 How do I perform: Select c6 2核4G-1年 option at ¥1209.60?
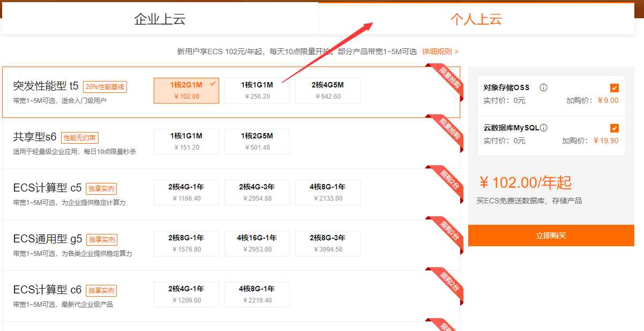tap(186, 295)
